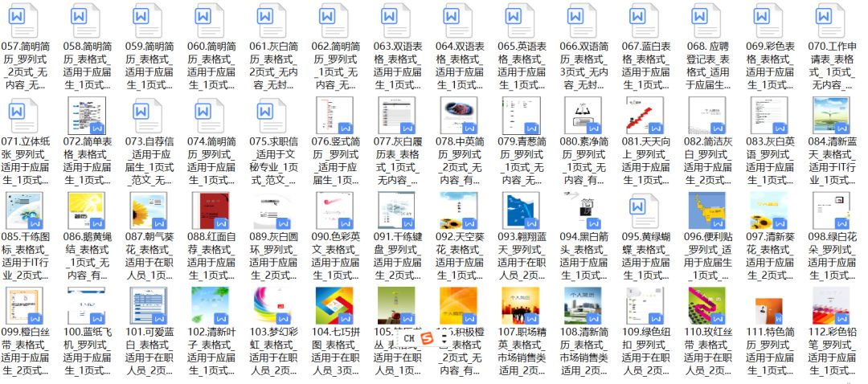The image size is (868, 384).
Task: Select the 057 简明简历 罗列式 document icon
Action: pyautogui.click(x=24, y=20)
